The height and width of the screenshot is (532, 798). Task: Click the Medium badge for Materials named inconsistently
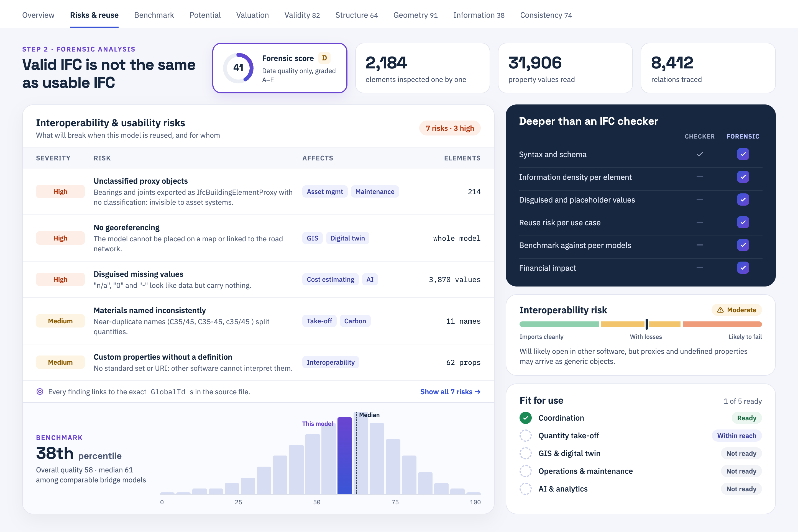click(x=60, y=321)
